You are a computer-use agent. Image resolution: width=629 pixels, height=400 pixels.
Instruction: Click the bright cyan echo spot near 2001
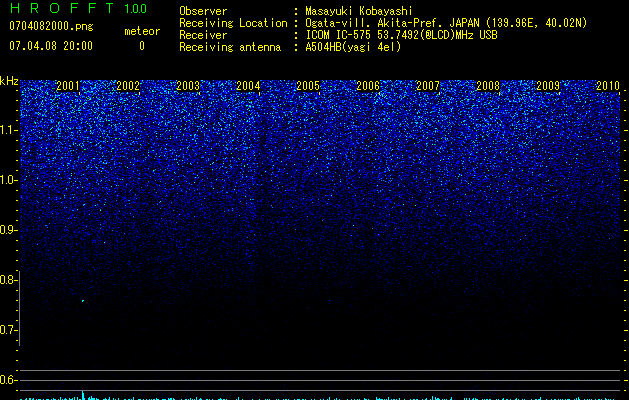[83, 301]
